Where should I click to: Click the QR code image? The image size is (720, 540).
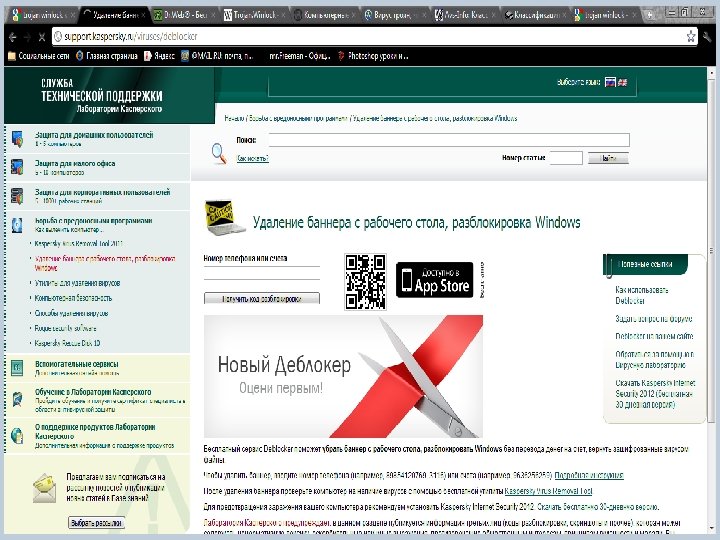(x=366, y=281)
